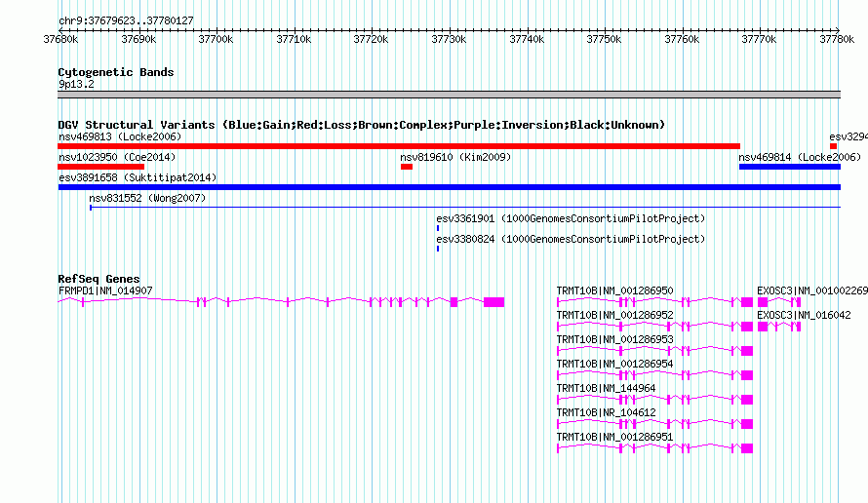Click the 37780k ruler tick label

click(837, 39)
